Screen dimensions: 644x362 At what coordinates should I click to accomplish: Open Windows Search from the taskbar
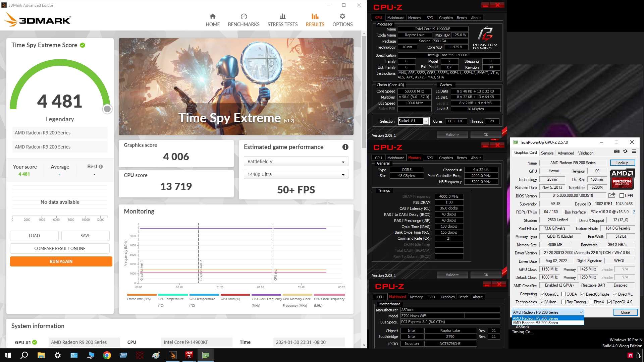(24, 355)
